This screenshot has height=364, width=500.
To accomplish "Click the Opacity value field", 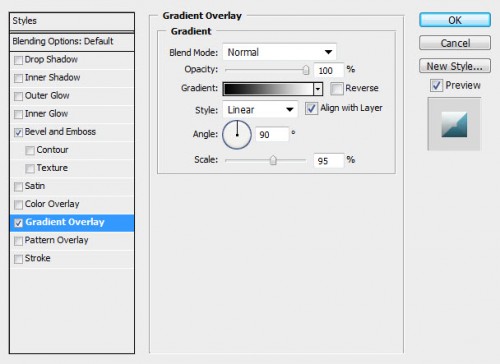I will click(329, 70).
